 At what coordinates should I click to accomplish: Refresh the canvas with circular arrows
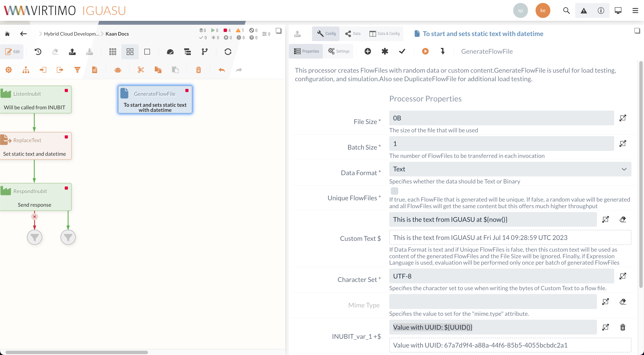[228, 52]
